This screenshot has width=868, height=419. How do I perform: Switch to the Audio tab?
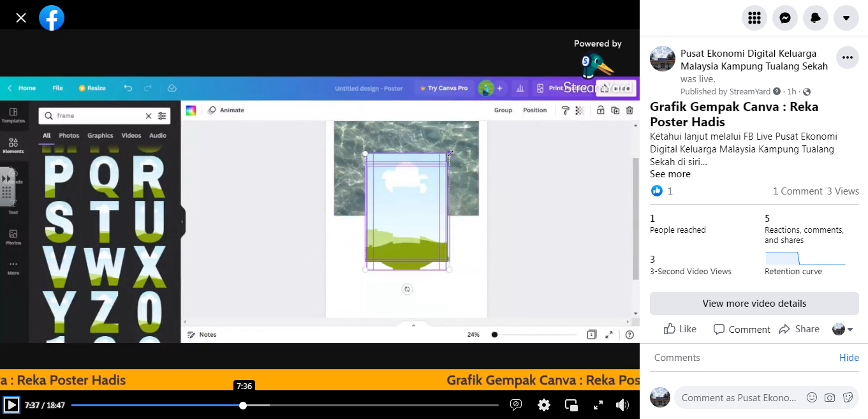point(158,135)
